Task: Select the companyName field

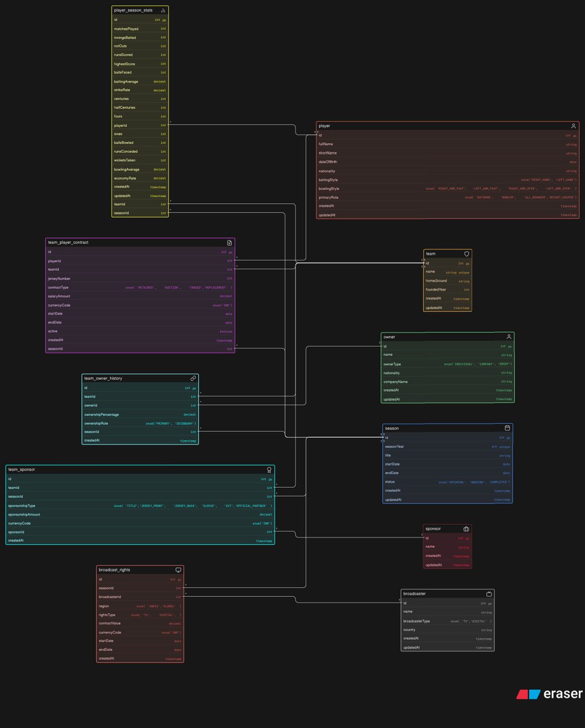Action: (447, 382)
